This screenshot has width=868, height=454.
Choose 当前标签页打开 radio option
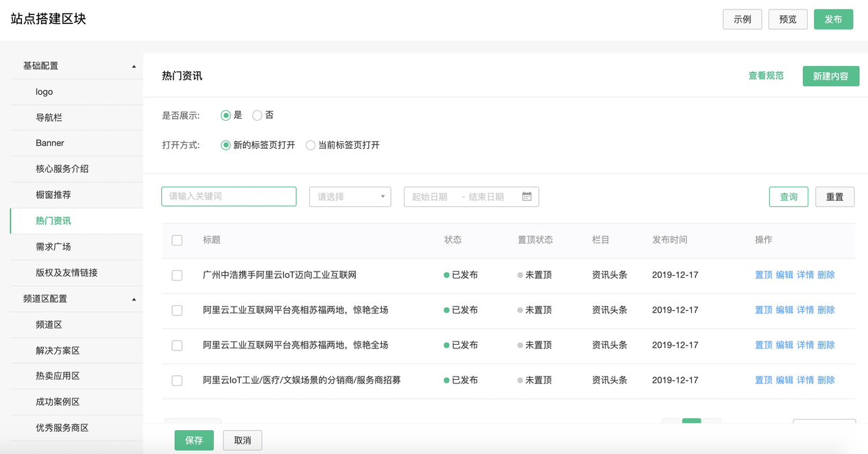311,145
